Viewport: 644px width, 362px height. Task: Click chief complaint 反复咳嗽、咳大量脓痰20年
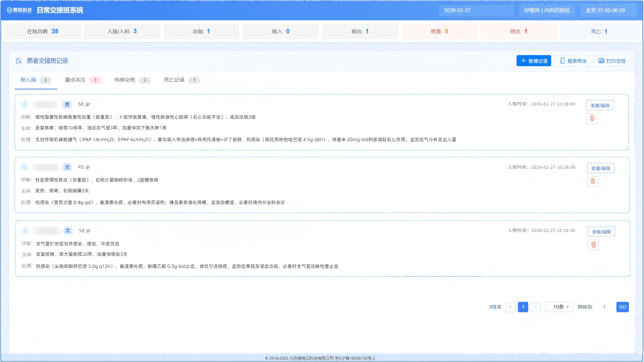tap(82, 254)
